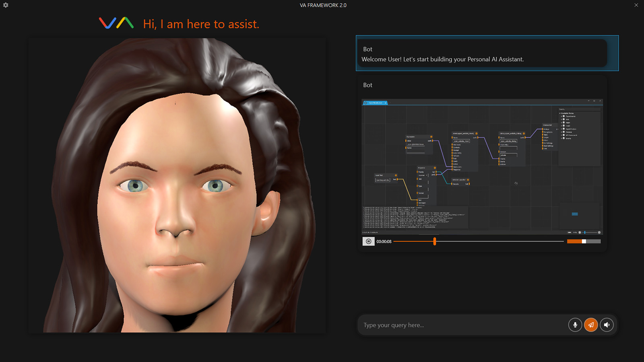Click zoom-in icon at video's bottom-right corner

click(599, 232)
